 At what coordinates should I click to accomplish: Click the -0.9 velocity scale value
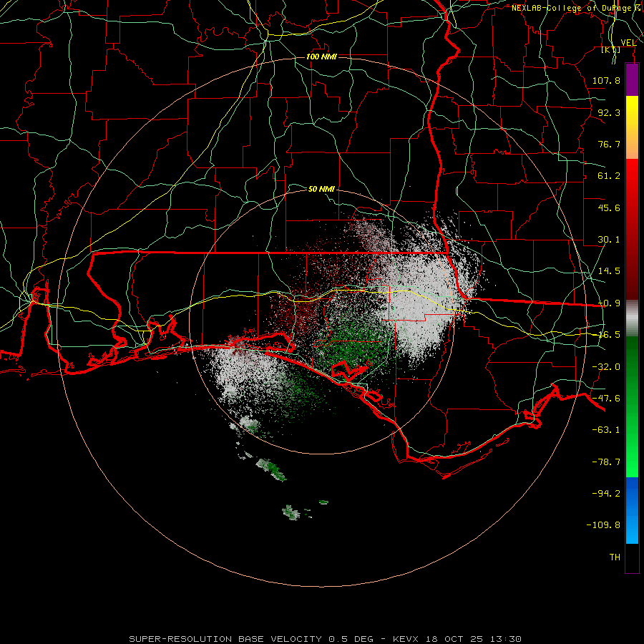pyautogui.click(x=609, y=303)
